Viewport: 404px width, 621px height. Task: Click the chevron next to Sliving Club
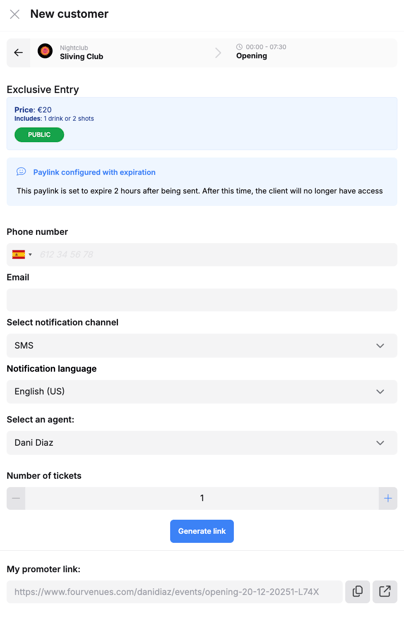[x=218, y=53]
